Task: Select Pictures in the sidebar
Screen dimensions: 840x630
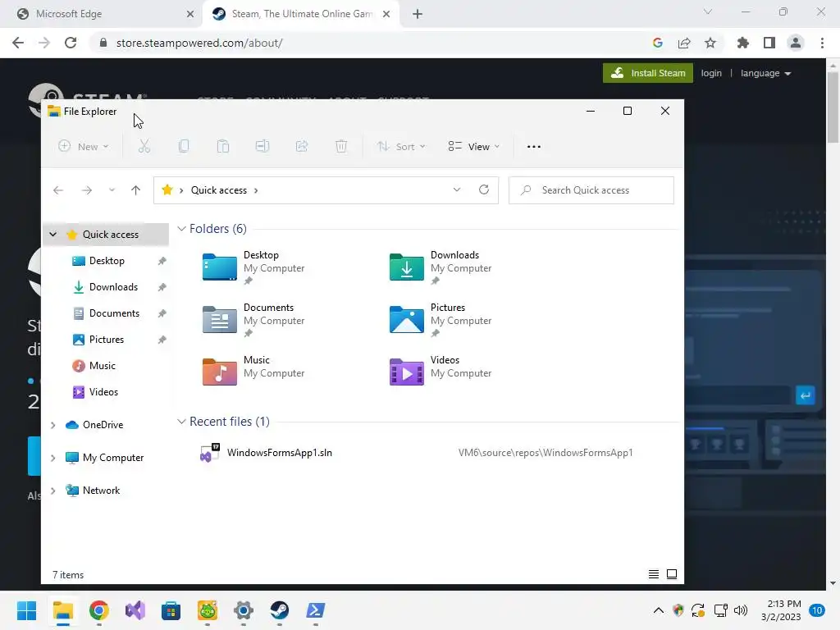Action: click(x=106, y=340)
